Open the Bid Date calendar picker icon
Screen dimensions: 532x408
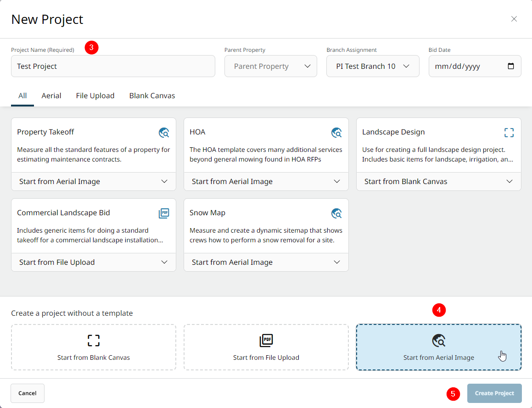pyautogui.click(x=510, y=66)
